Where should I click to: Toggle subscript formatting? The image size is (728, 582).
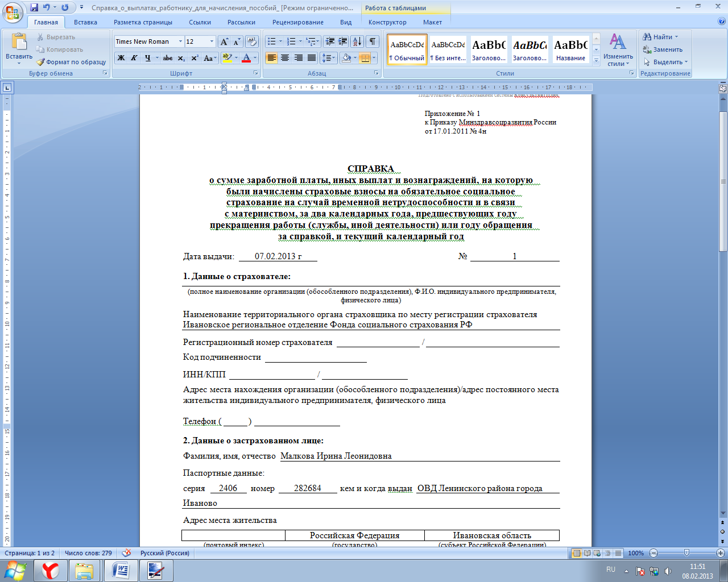(181, 58)
